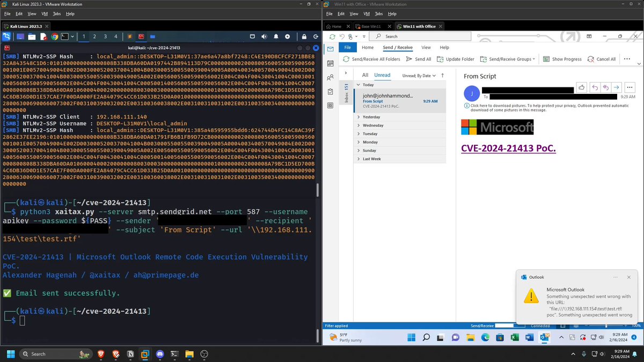Click the Forward arrow on the email
Screen dimensions: 644x362
[x=617, y=87]
